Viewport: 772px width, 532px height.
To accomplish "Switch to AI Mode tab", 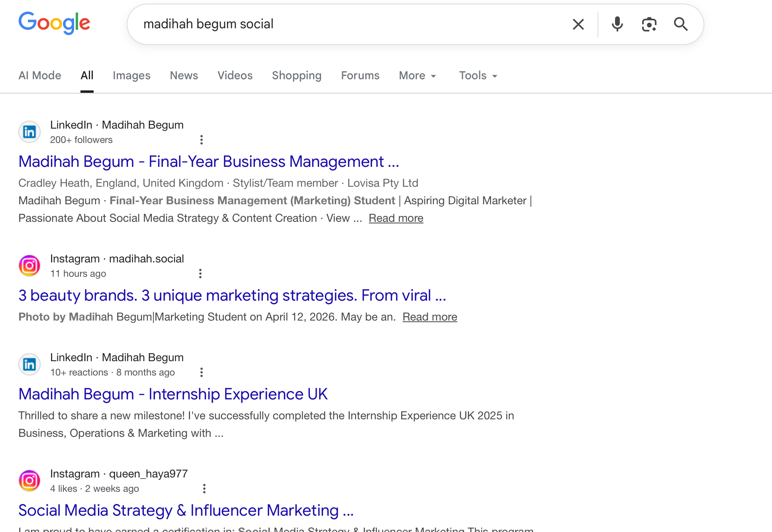I will 40,76.
